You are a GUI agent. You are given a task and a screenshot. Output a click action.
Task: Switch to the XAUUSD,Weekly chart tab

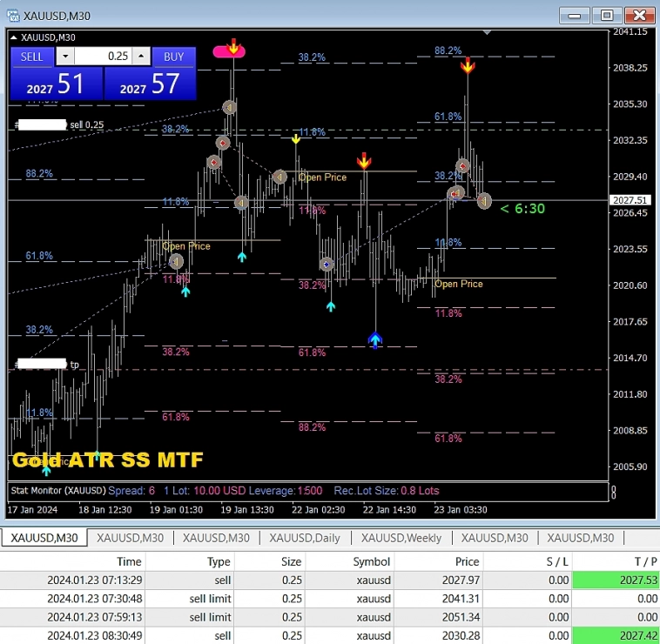pos(401,538)
